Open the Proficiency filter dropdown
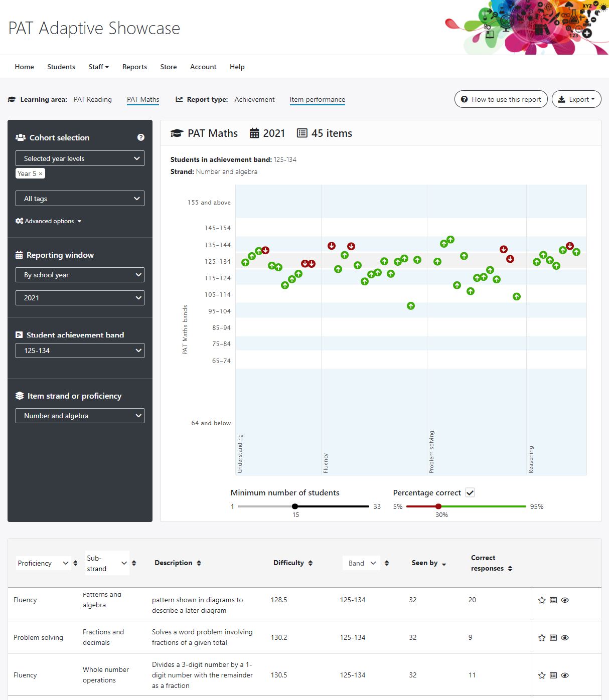The width and height of the screenshot is (609, 700). click(43, 563)
